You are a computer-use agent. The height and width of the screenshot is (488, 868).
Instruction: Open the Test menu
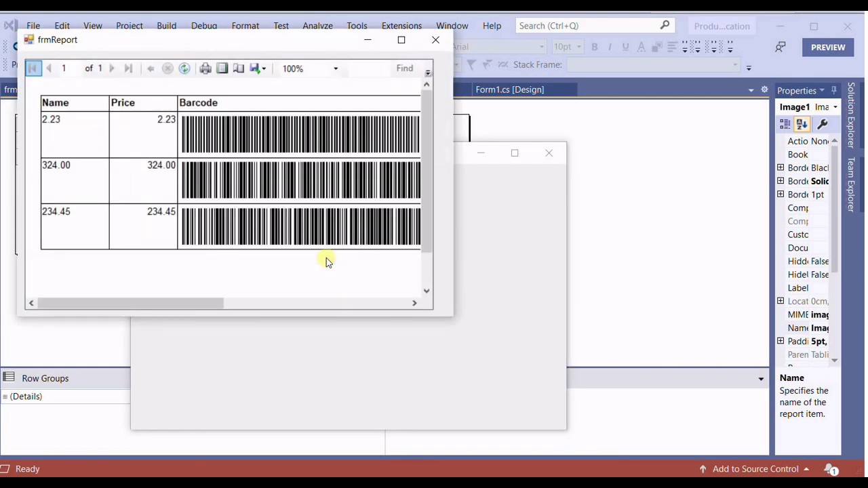281,26
